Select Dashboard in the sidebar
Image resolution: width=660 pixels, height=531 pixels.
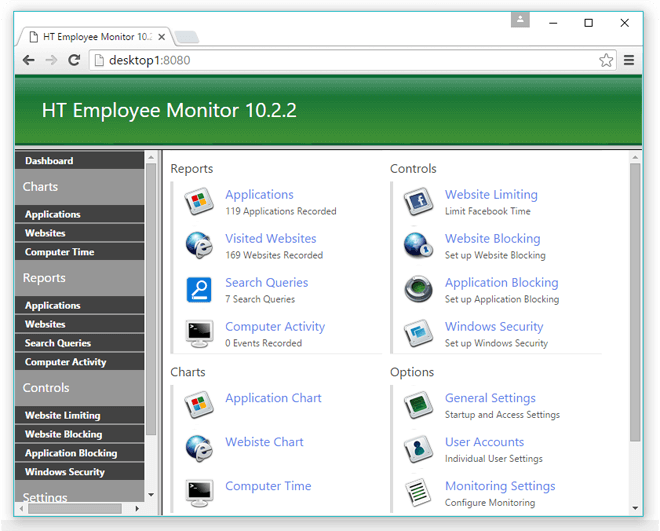click(x=80, y=161)
